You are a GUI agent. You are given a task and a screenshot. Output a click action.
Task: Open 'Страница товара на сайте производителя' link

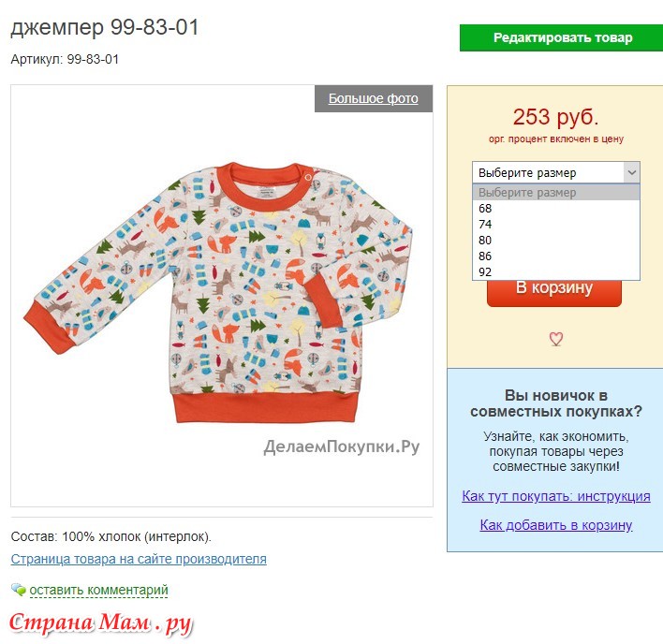[139, 559]
